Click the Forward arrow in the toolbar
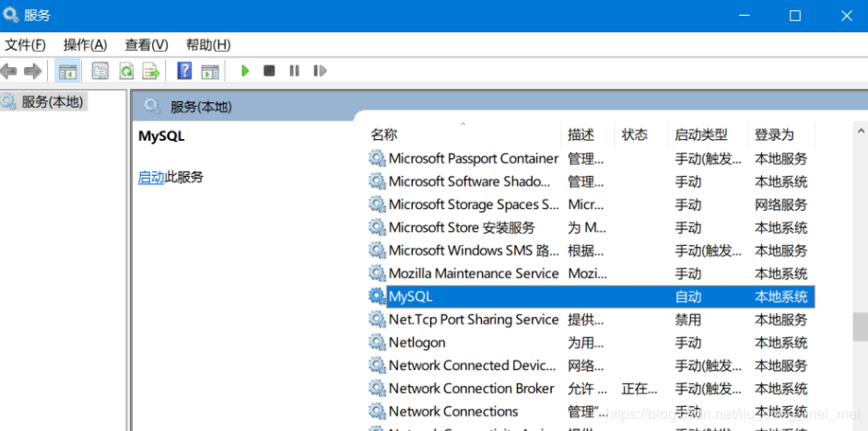The width and height of the screenshot is (868, 431). pos(33,71)
